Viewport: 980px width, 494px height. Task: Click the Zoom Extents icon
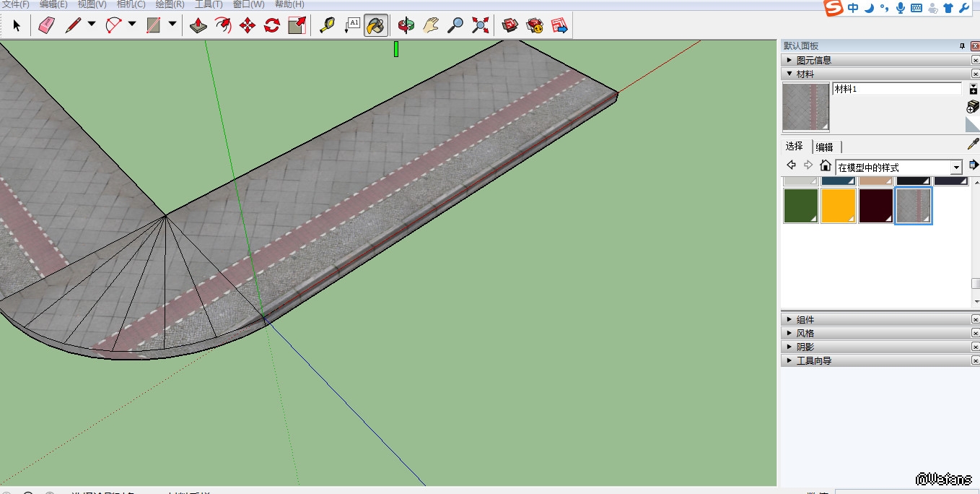tap(480, 26)
